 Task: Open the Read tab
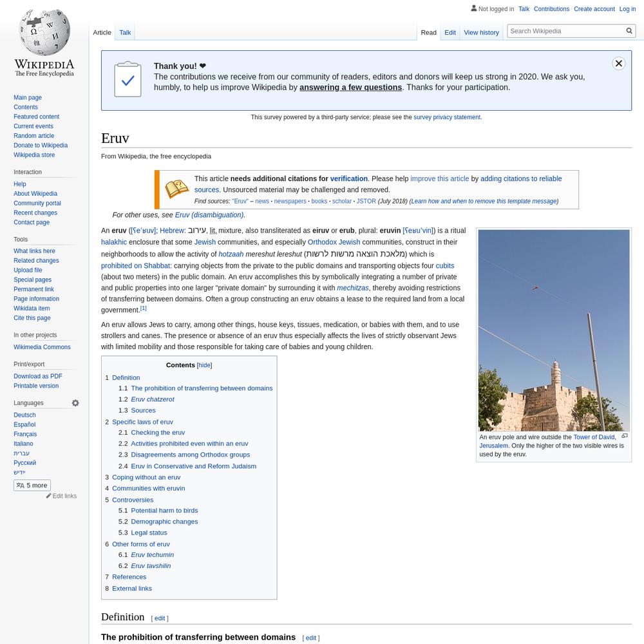[x=428, y=32]
